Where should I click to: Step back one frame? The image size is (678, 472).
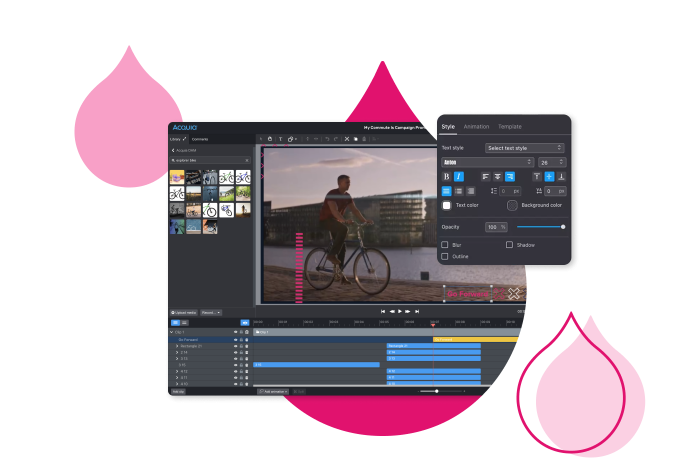[392, 311]
